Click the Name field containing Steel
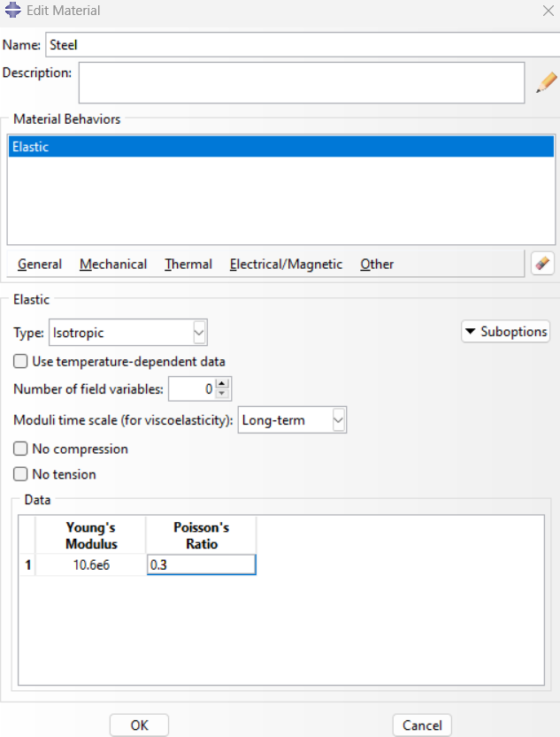The image size is (560, 737). click(303, 44)
